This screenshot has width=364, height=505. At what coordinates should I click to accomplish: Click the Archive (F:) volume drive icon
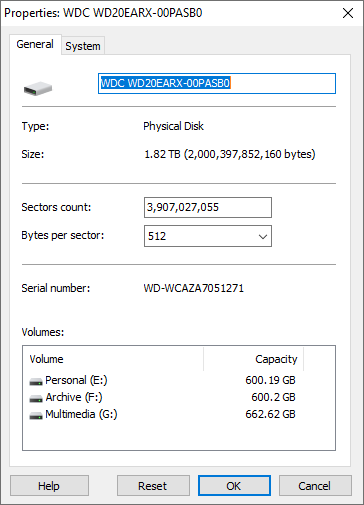[36, 398]
